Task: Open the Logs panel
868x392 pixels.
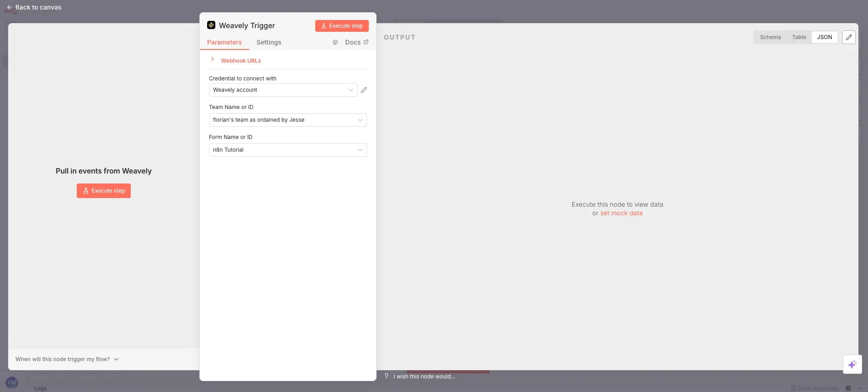Action: click(x=40, y=388)
